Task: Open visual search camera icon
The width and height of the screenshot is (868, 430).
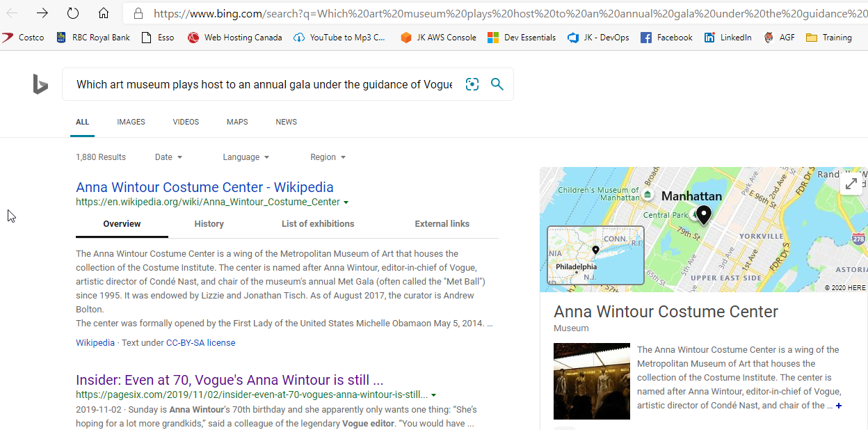Action: click(x=472, y=84)
